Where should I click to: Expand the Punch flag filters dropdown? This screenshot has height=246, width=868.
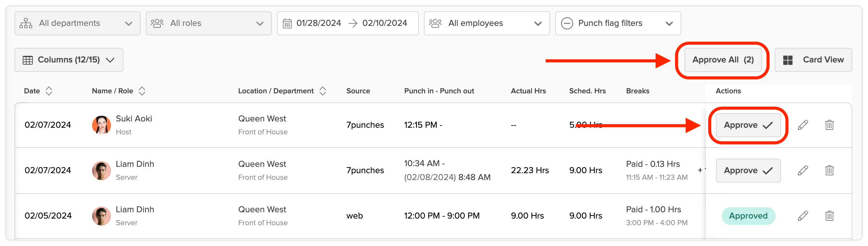[x=617, y=23]
